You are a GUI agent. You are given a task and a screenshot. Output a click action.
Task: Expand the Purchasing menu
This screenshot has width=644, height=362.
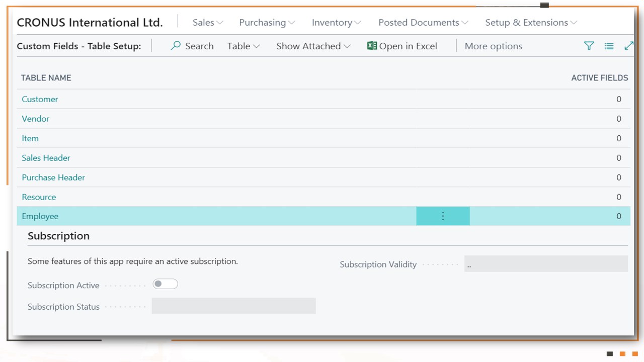[267, 23]
